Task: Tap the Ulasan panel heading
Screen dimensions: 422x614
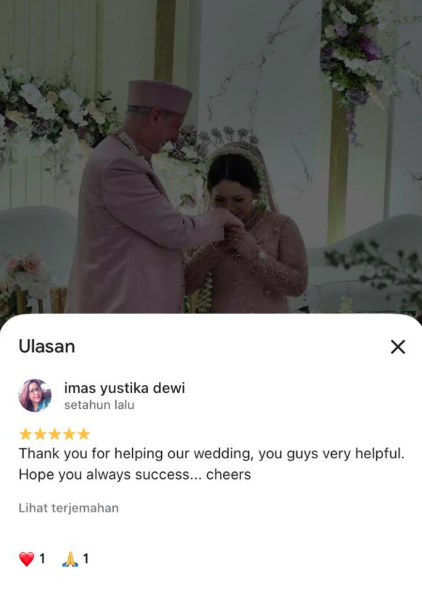Action: (x=47, y=347)
